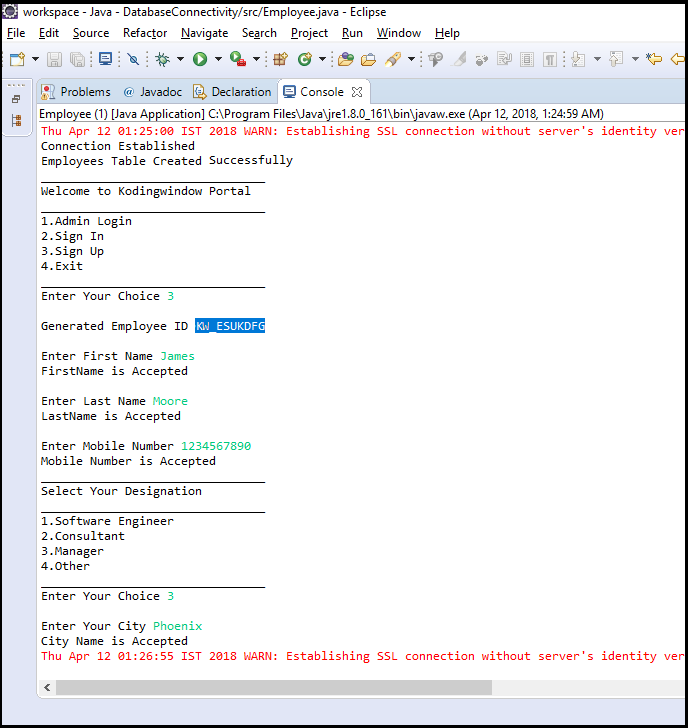This screenshot has height=728, width=688.
Task: Expand the New Java Class dropdown arrow
Action: (322, 59)
